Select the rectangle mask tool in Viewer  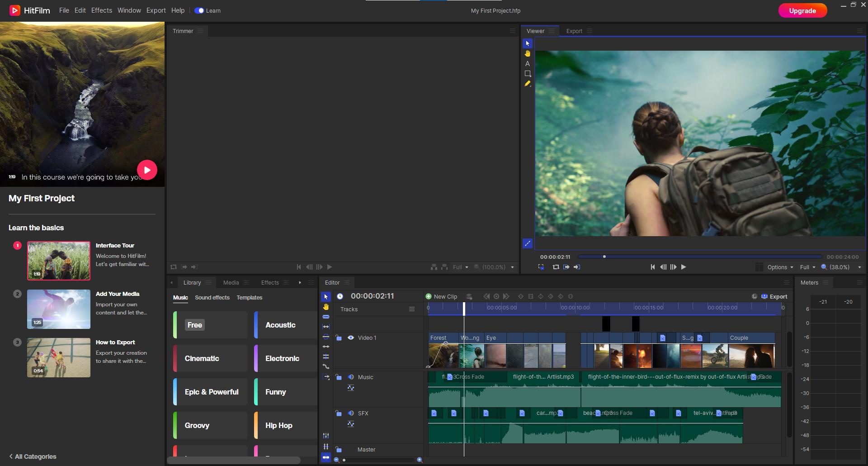pos(527,74)
